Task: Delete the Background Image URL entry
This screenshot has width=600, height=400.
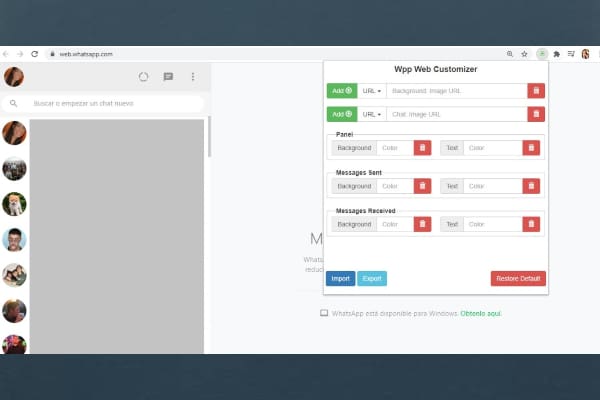Action: click(x=536, y=91)
